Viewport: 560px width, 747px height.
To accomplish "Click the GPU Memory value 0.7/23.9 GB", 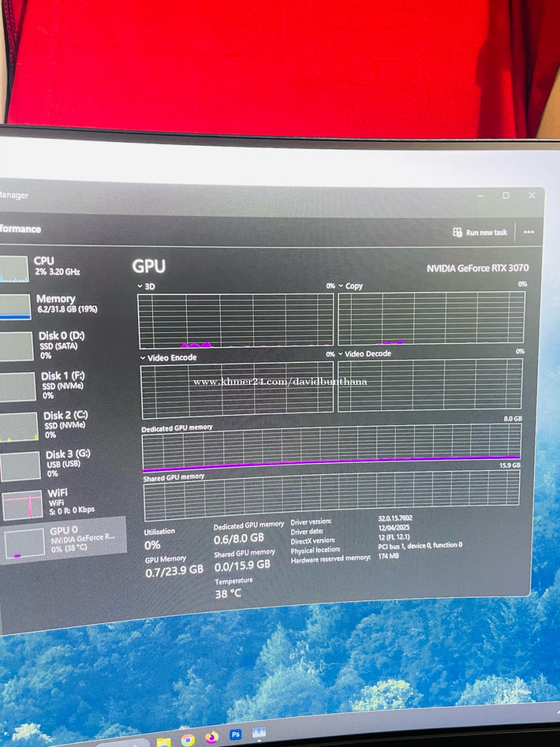I will coord(174,571).
